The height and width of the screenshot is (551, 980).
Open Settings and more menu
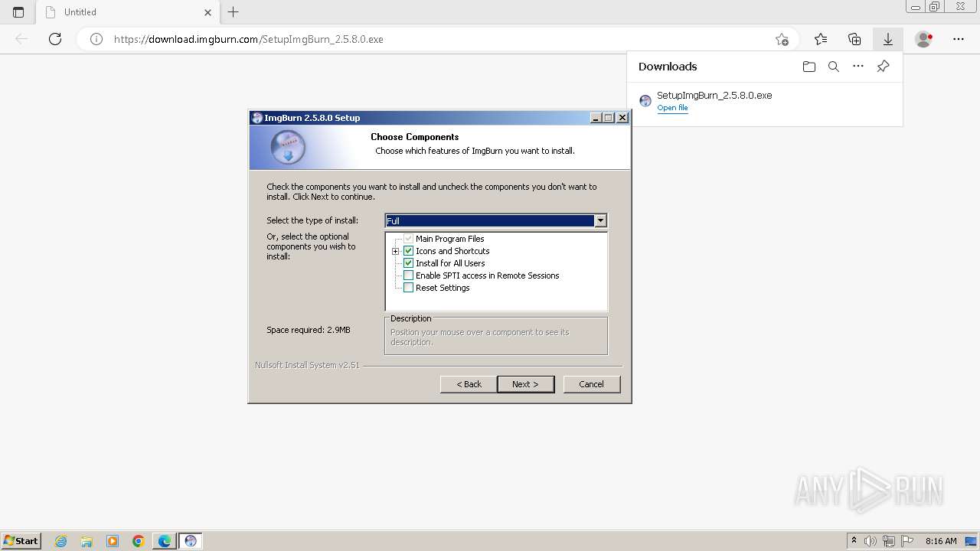coord(959,39)
